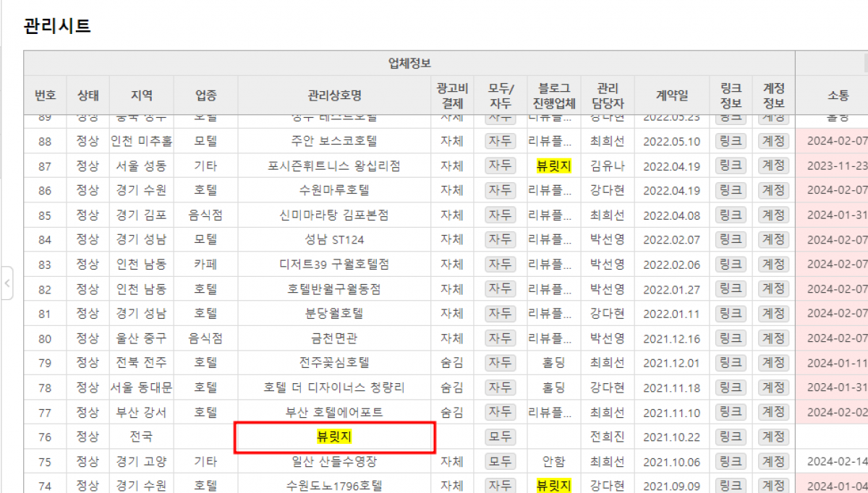Select the 전주꽃심호텔 name cell
Image resolution: width=868 pixels, height=493 pixels.
click(x=334, y=362)
